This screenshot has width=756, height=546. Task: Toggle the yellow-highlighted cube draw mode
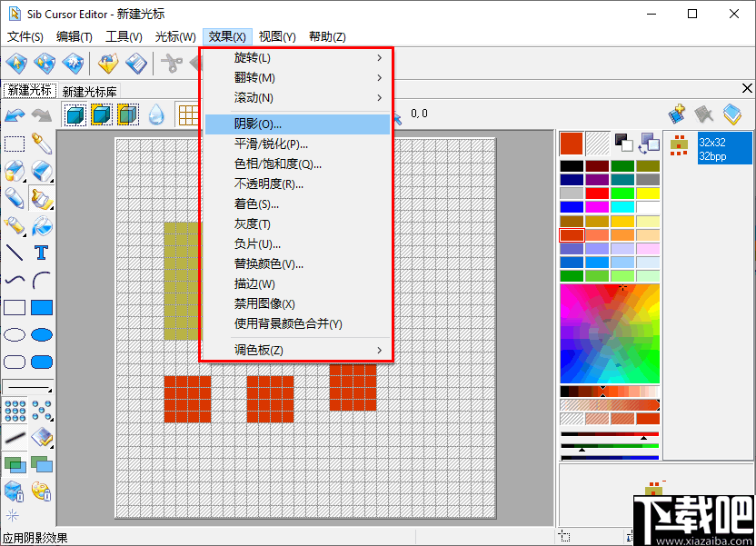(x=100, y=114)
